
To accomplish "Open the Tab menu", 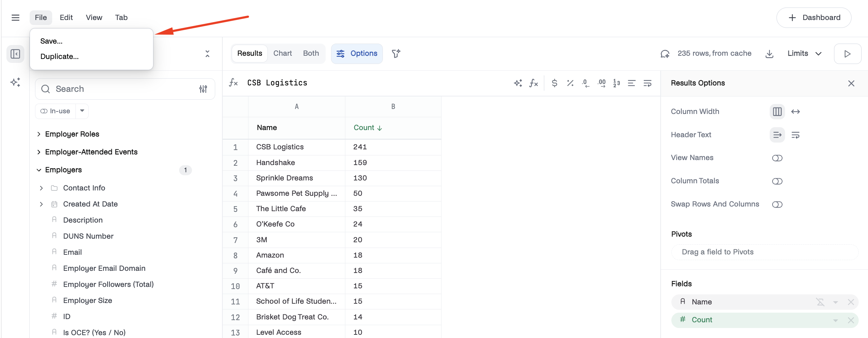I will click(121, 18).
